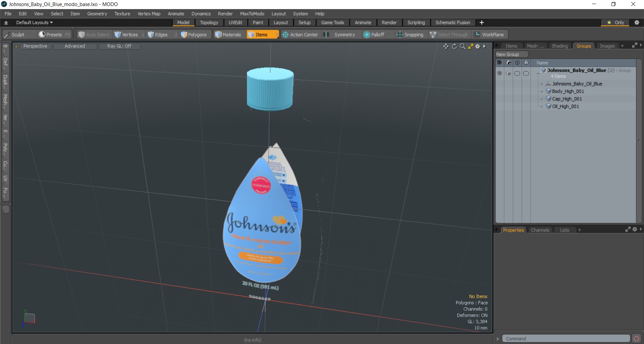The image size is (644, 344).
Task: Expand Groups panel options arrow
Action: (x=641, y=45)
